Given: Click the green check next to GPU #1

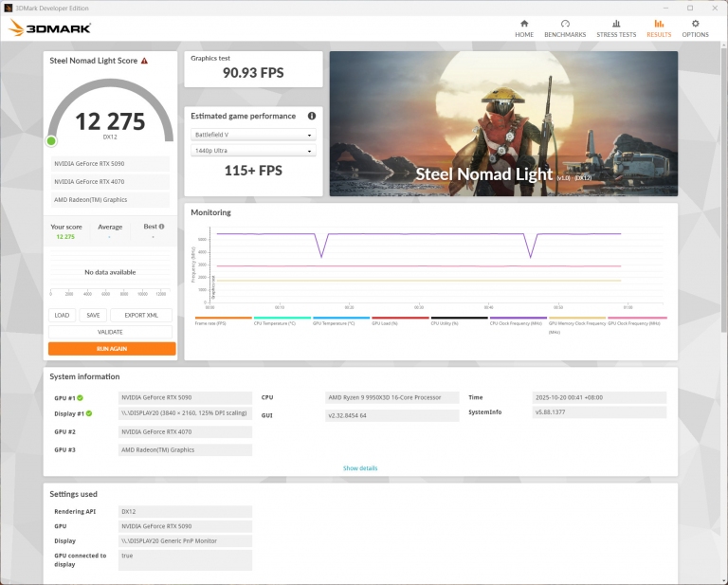Looking at the screenshot, I should point(79,398).
